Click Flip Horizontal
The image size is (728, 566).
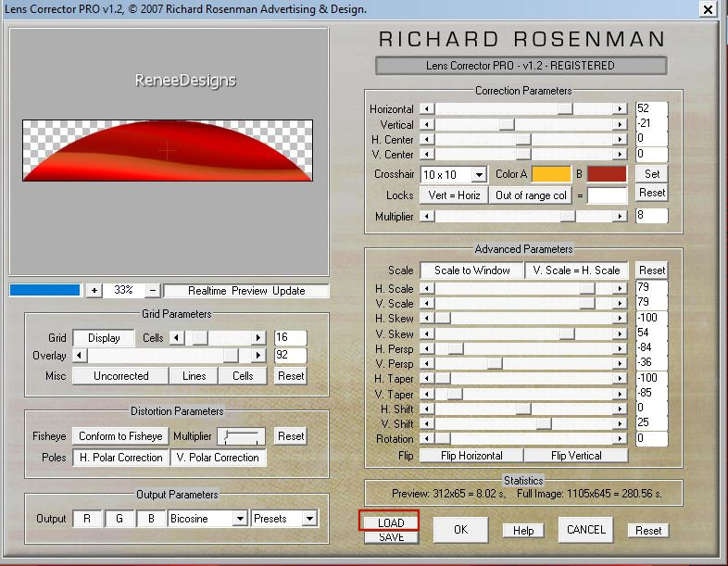471,456
